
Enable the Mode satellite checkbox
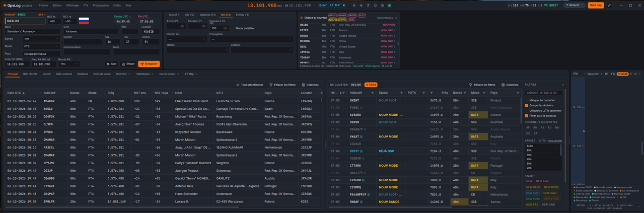pos(233,28)
